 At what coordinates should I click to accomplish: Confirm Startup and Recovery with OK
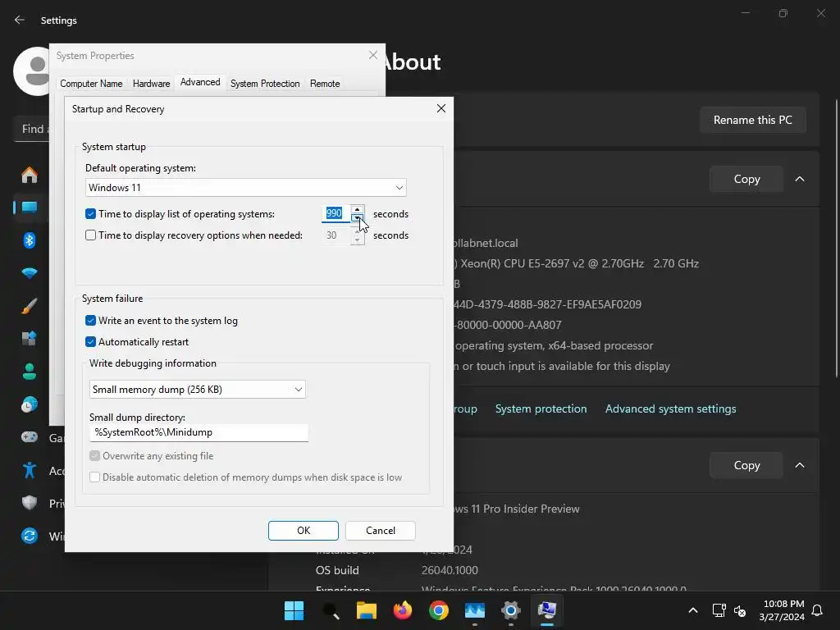(304, 531)
